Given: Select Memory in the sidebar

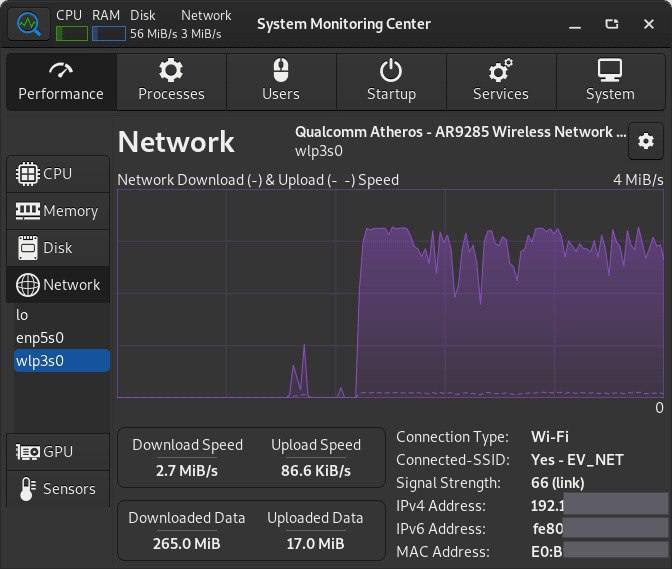Looking at the screenshot, I should (58, 211).
